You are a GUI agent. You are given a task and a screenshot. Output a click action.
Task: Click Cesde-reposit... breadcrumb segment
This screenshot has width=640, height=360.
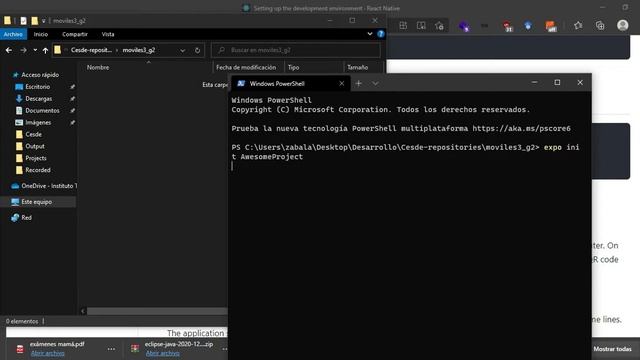pos(91,50)
